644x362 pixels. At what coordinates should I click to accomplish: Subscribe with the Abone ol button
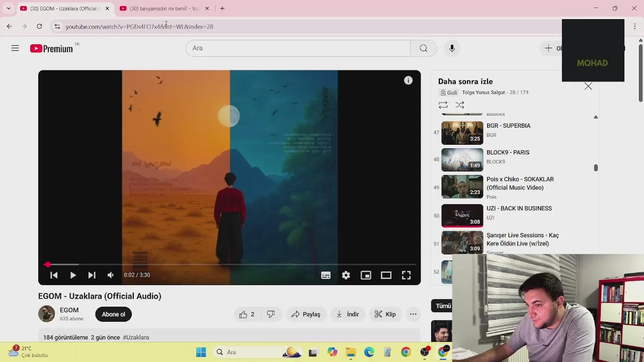pyautogui.click(x=113, y=314)
